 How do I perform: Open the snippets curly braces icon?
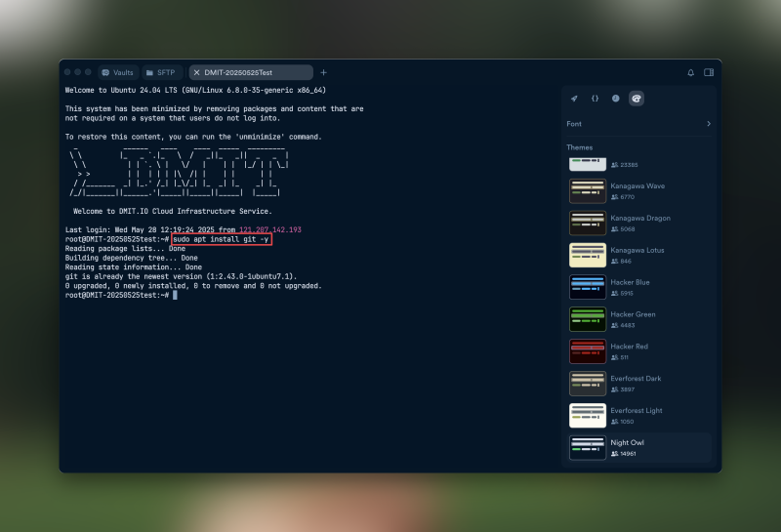tap(595, 99)
